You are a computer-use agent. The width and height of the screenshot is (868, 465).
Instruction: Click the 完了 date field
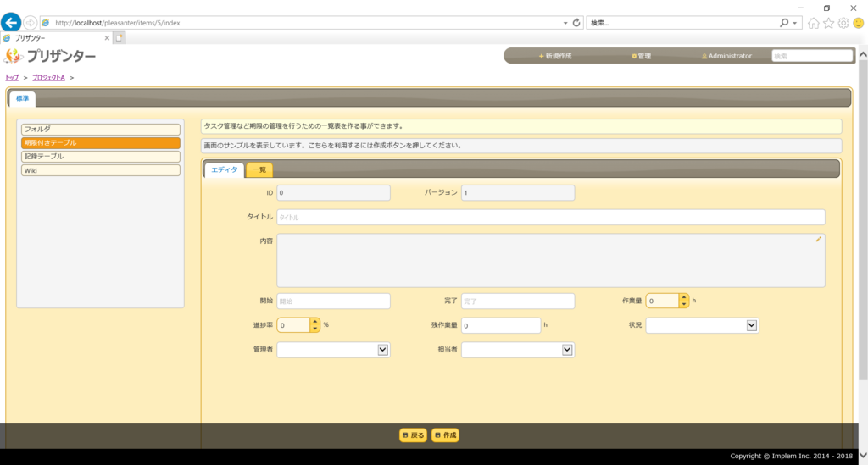point(518,302)
